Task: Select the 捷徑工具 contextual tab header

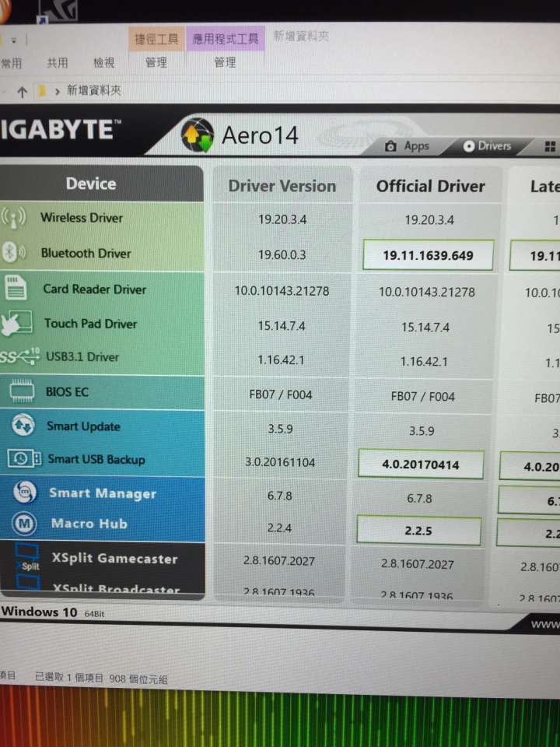Action: (156, 39)
